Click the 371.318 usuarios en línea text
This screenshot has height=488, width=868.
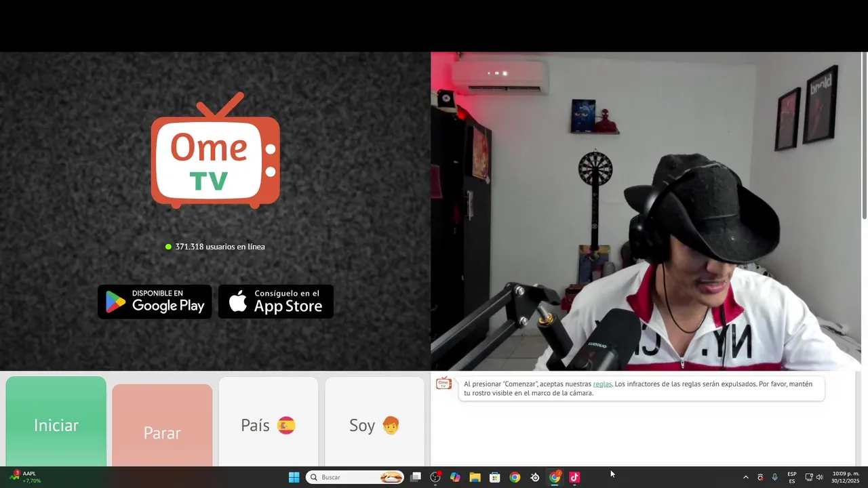pos(220,247)
